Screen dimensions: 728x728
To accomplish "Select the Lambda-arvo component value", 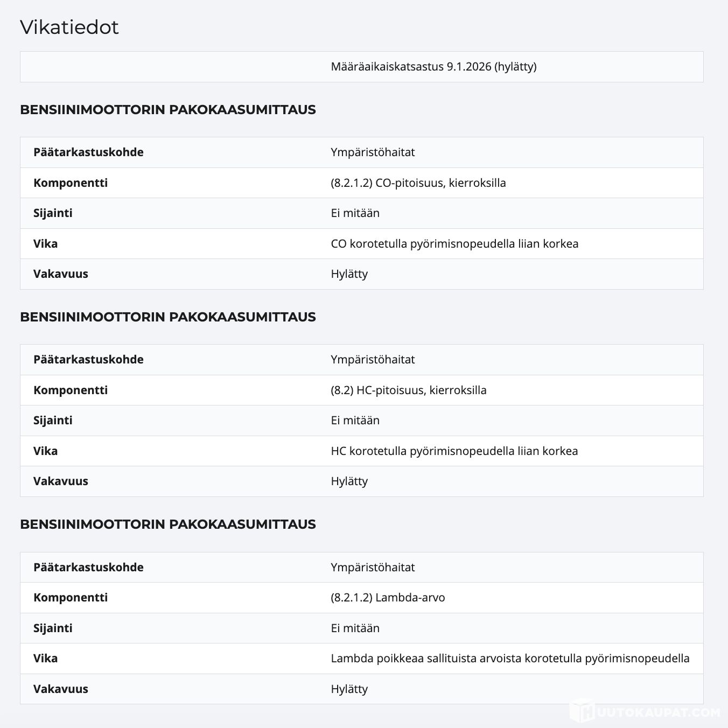I will coord(388,597).
